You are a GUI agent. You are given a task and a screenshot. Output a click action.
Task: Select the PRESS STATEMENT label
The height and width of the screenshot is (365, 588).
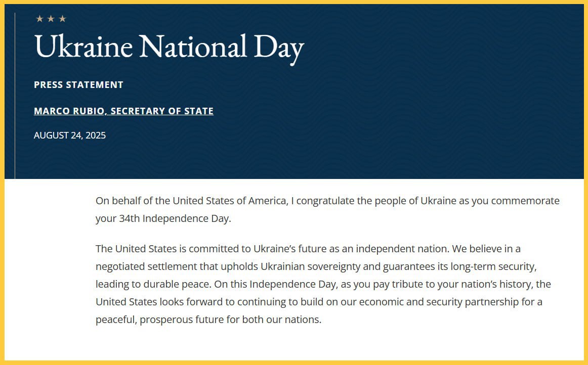pos(78,85)
